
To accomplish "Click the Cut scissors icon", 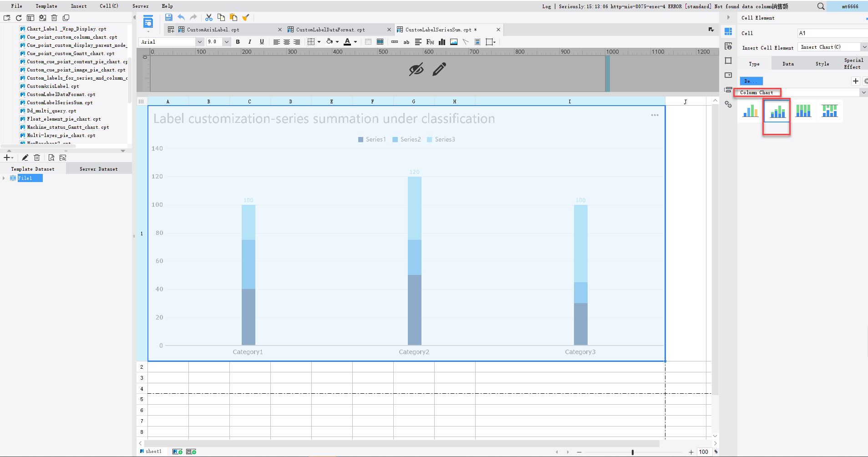I will coord(209,17).
